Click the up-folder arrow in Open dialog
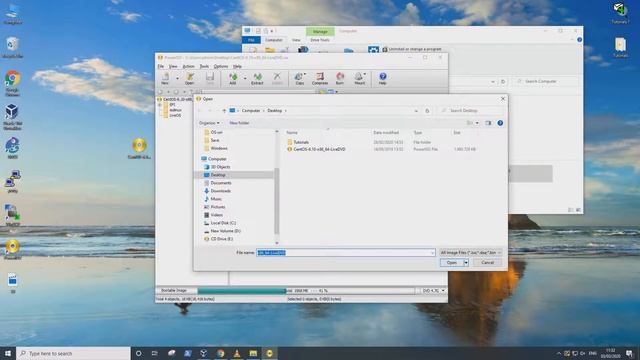Image resolution: width=640 pixels, height=360 pixels. [224, 111]
